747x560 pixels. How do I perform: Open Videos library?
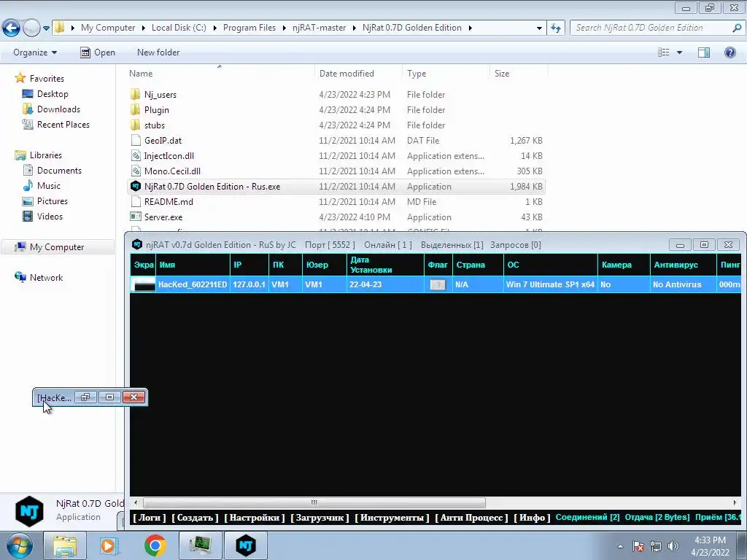point(50,216)
